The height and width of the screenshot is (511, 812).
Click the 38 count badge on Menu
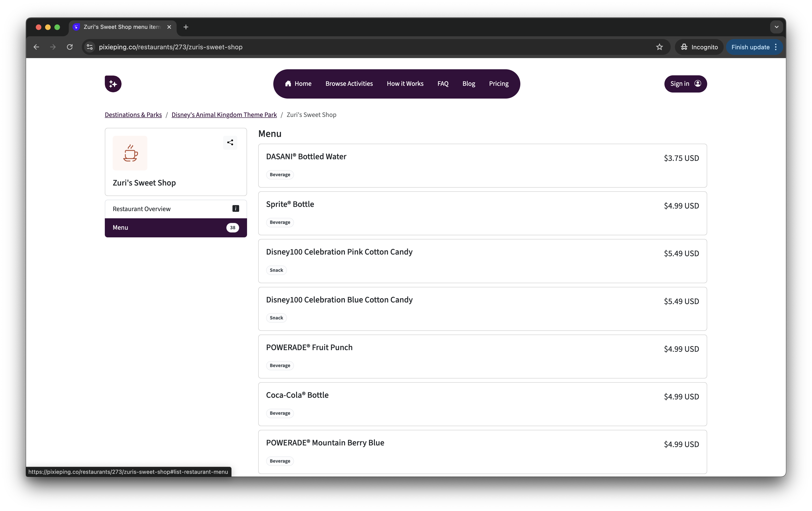tap(232, 228)
